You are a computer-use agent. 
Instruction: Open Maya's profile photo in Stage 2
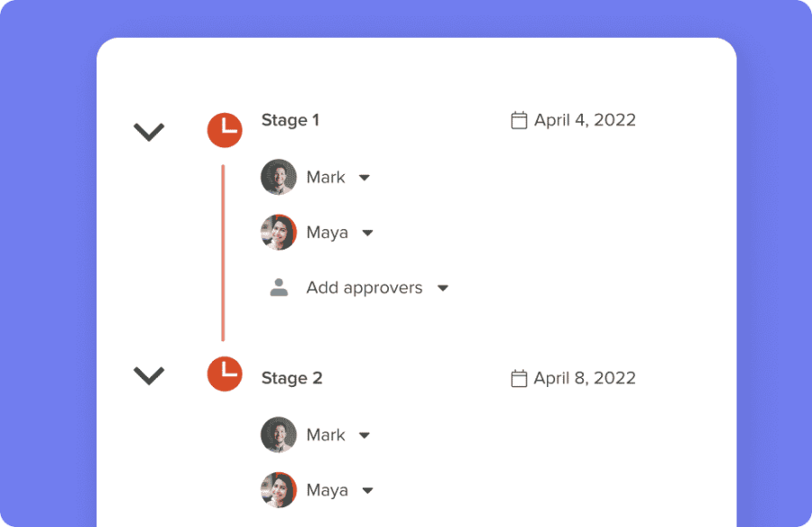click(x=279, y=489)
